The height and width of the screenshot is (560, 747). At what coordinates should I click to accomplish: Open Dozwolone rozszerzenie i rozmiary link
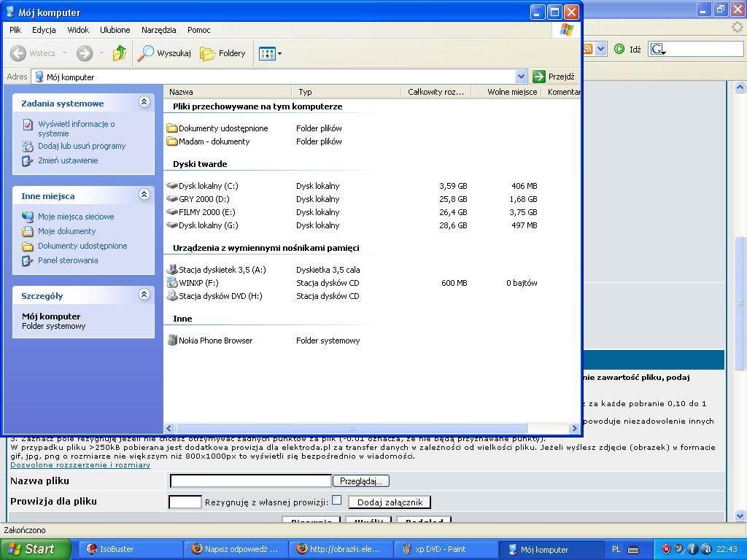click(80, 464)
